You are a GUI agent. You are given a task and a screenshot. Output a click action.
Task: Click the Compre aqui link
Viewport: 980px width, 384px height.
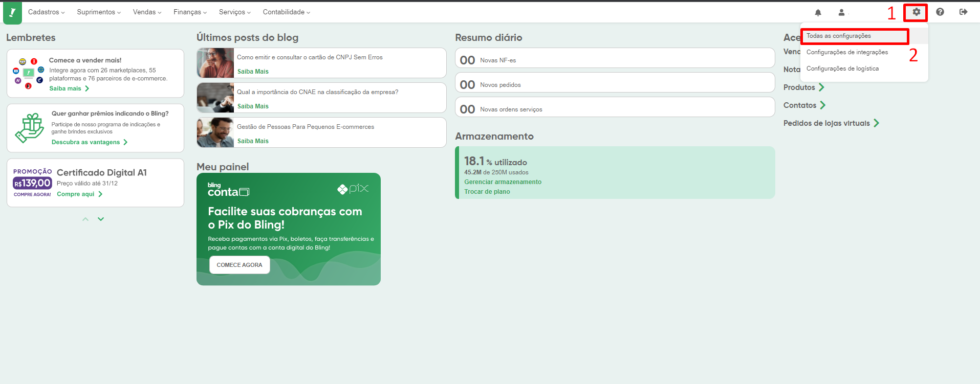click(76, 194)
